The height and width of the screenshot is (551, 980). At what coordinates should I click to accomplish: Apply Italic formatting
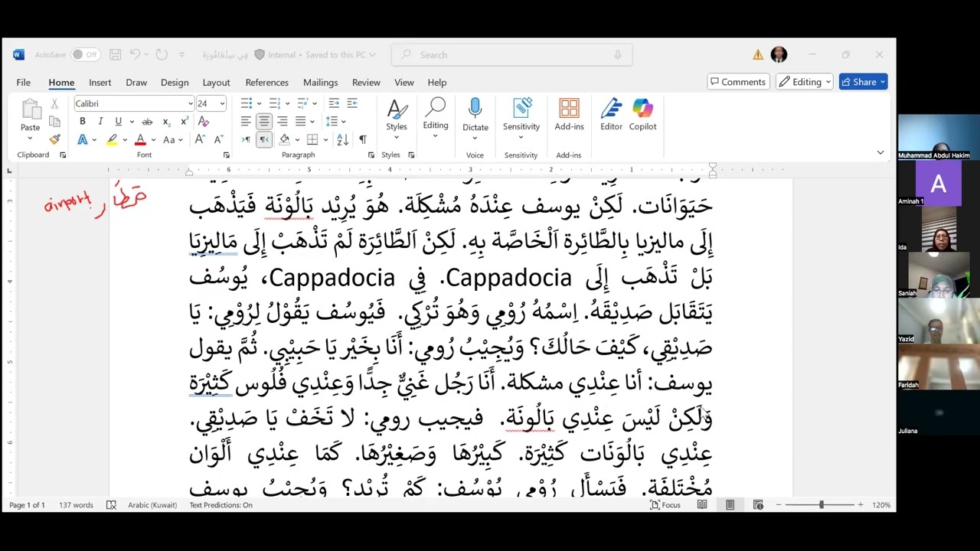point(100,122)
